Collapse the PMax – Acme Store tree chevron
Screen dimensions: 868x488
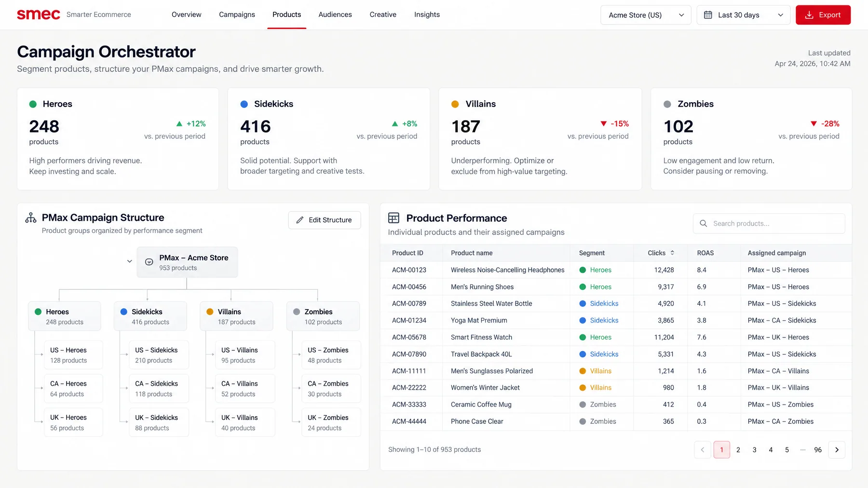pos(129,261)
